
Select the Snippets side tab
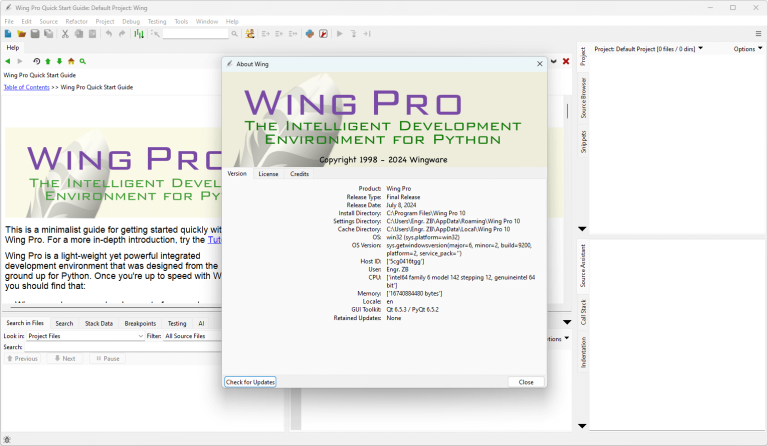pyautogui.click(x=583, y=142)
